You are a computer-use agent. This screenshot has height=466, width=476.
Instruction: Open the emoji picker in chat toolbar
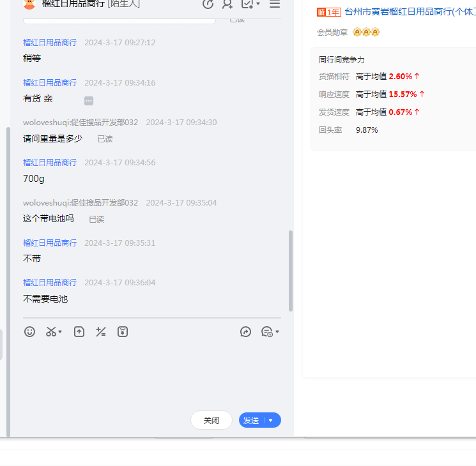29,332
